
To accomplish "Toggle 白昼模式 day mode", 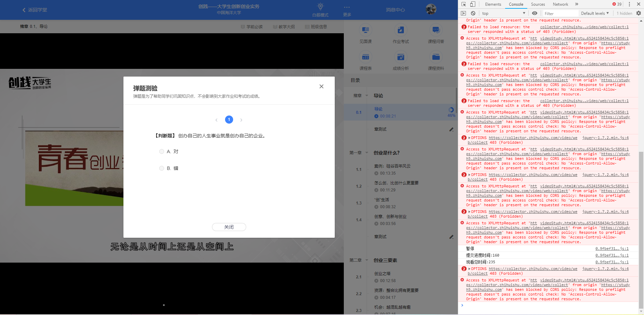I will coord(320,10).
